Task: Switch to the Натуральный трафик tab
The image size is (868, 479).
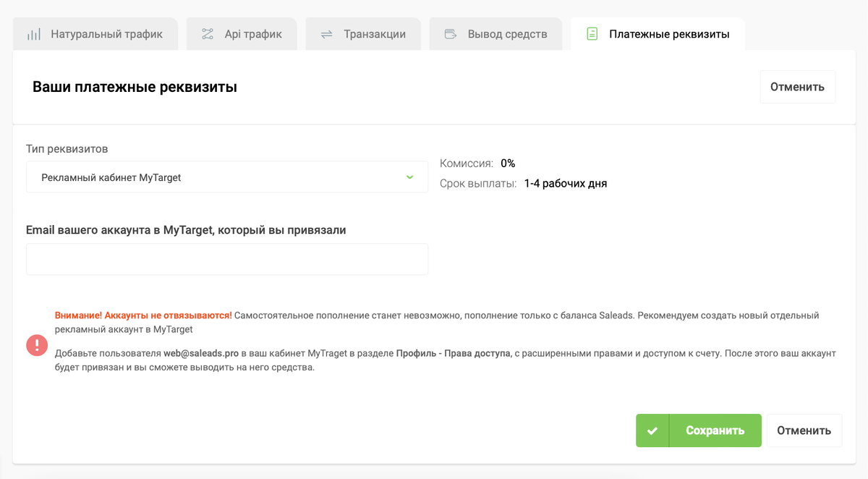Action: 106,34
